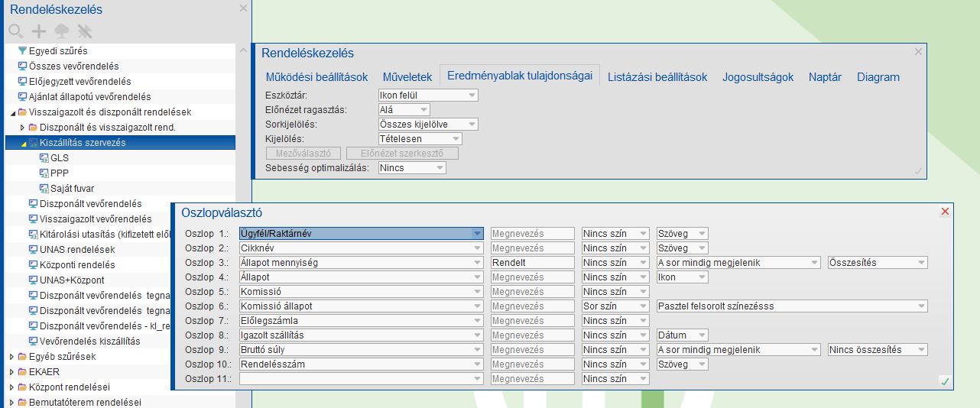The width and height of the screenshot is (980, 408).
Task: Click the folder icon of EKAER
Action: click(22, 372)
